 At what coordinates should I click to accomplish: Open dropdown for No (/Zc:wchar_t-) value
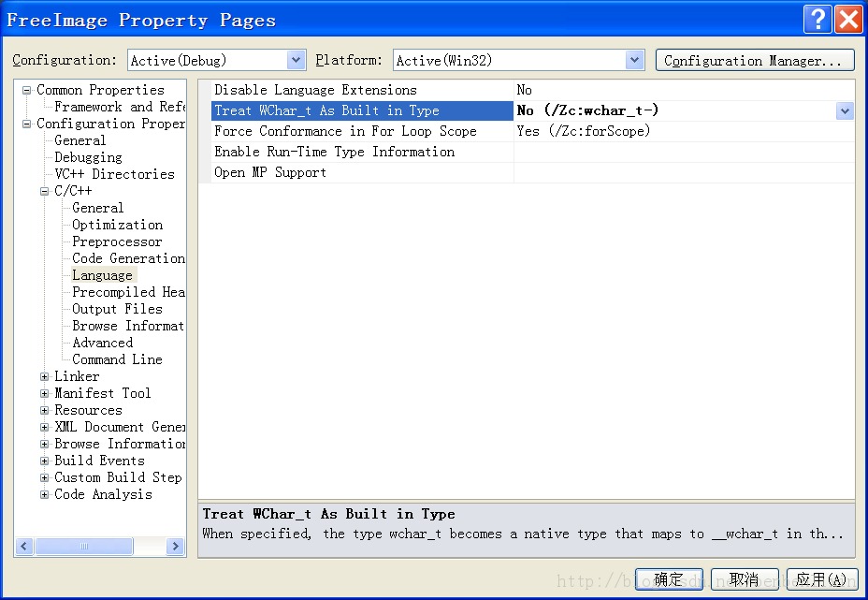click(845, 110)
